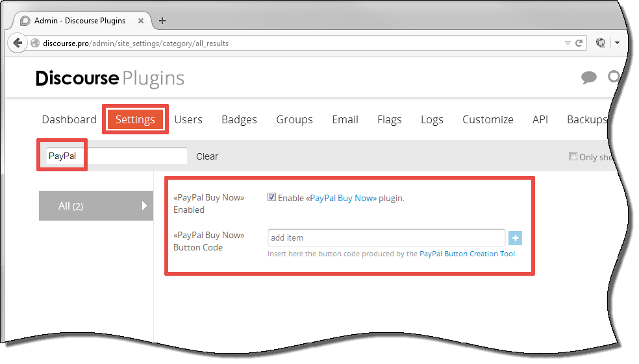Viewport: 639px width, 364px height.
Task: Click the search icon in site header
Action: point(614,77)
